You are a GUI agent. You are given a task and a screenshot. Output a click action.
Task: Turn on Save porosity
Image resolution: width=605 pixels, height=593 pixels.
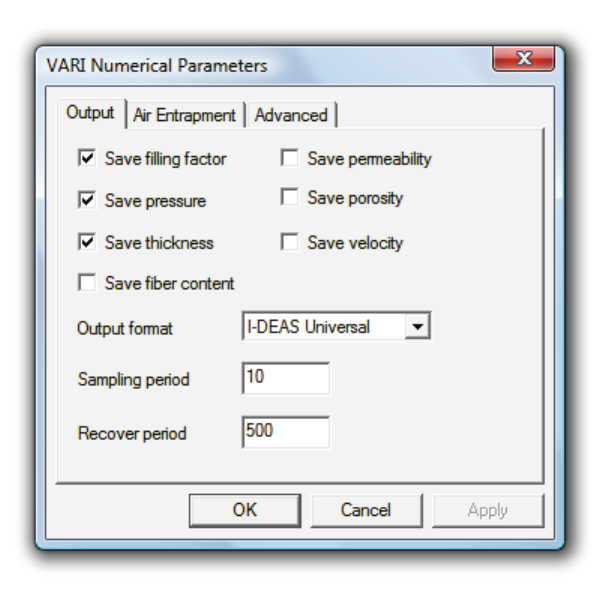(x=289, y=198)
